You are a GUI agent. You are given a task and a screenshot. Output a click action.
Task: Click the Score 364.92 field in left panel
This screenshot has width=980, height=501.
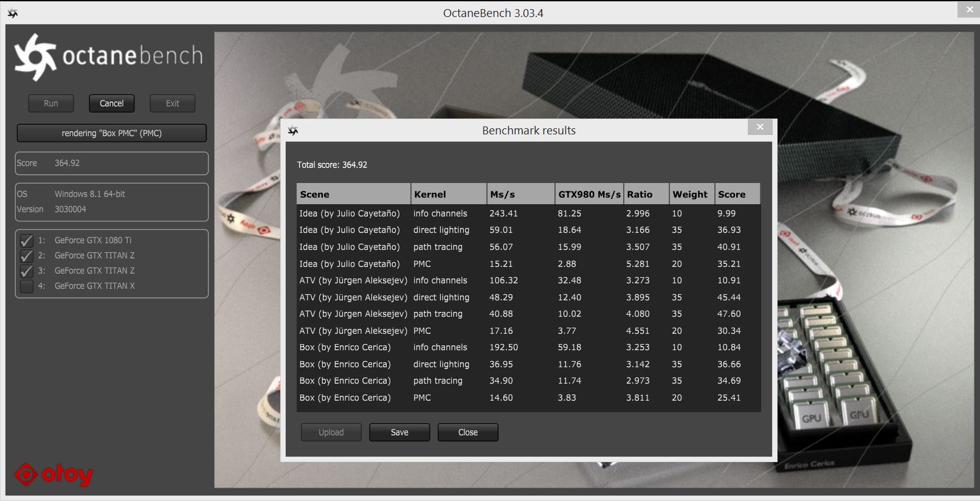[112, 163]
